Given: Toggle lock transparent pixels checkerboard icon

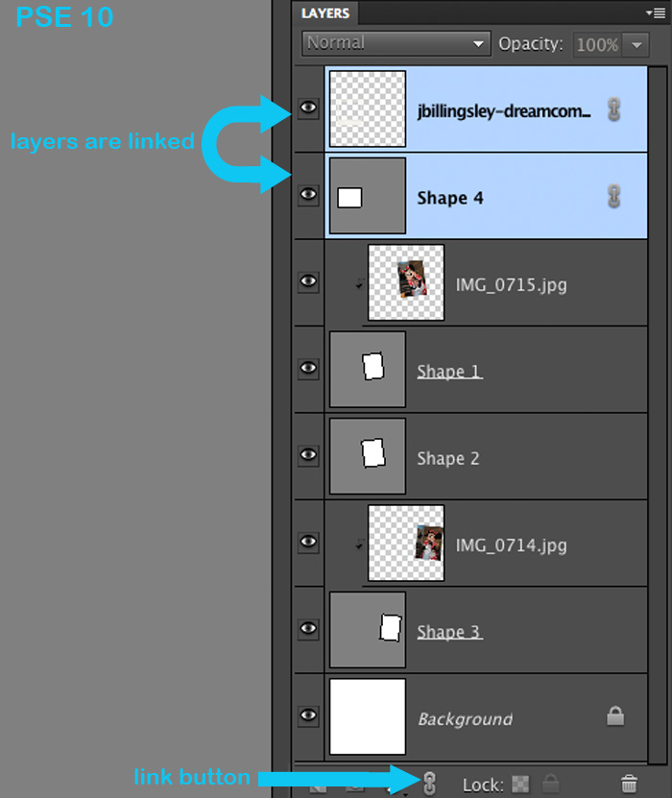Looking at the screenshot, I should (520, 784).
